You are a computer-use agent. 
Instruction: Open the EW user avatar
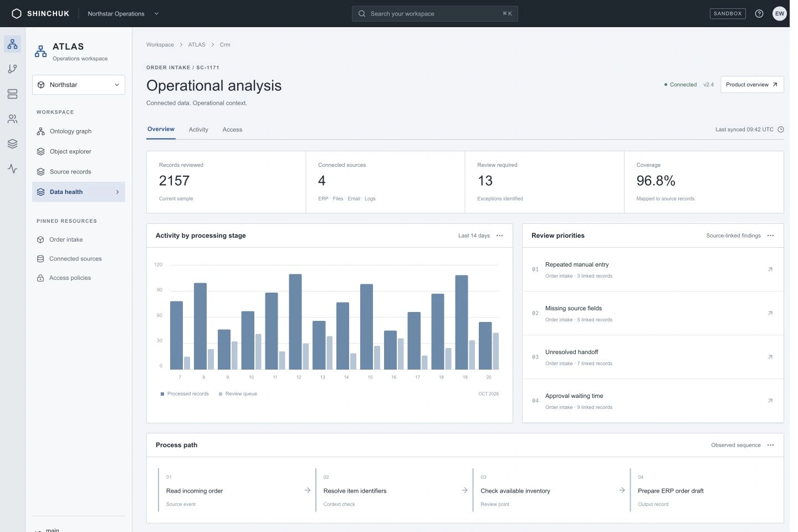pos(780,13)
